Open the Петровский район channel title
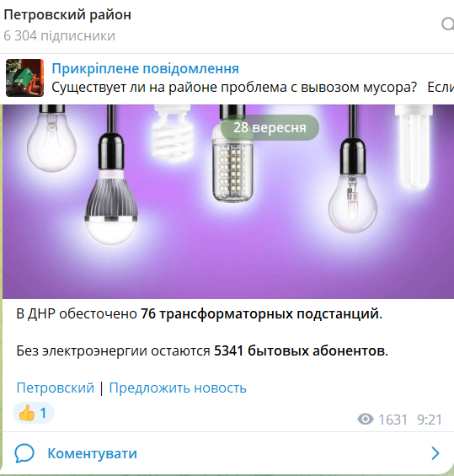The width and height of the screenshot is (454, 476). [67, 15]
